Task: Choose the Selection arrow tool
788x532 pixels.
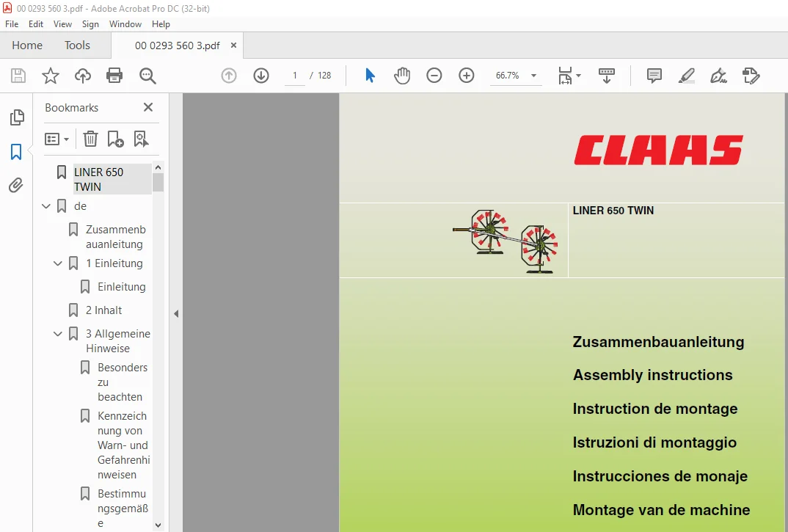Action: pyautogui.click(x=370, y=76)
